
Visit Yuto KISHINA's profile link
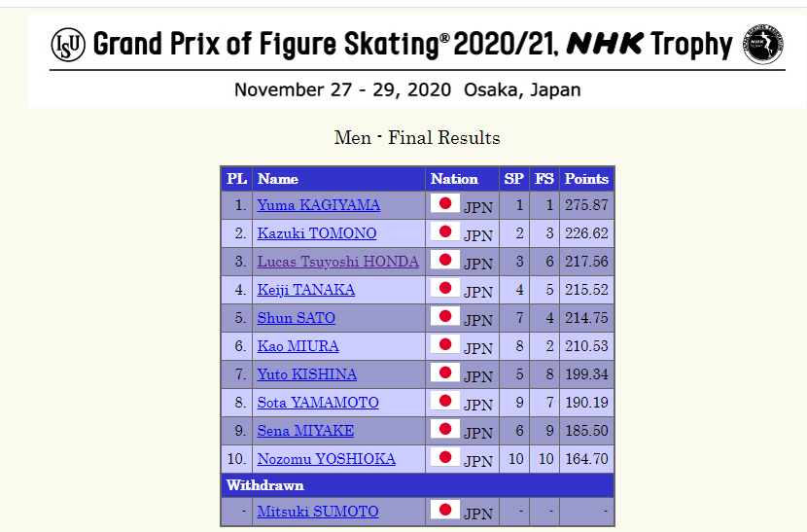pyautogui.click(x=306, y=374)
